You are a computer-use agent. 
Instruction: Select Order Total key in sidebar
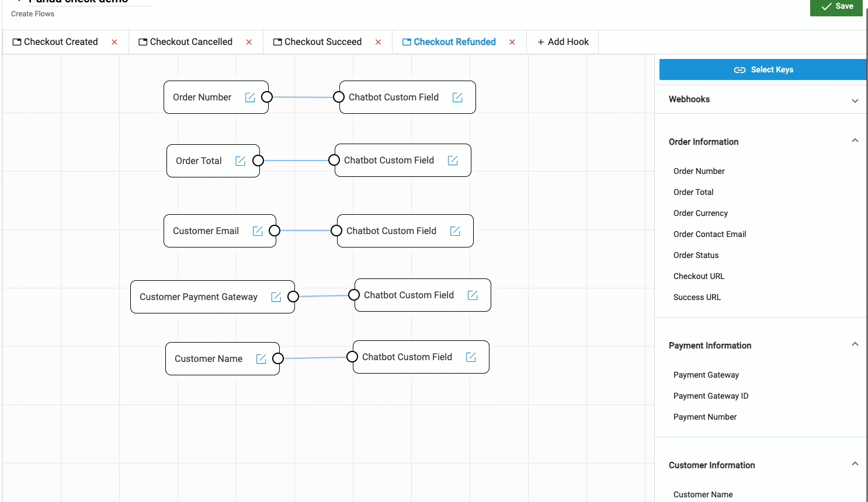tap(693, 192)
